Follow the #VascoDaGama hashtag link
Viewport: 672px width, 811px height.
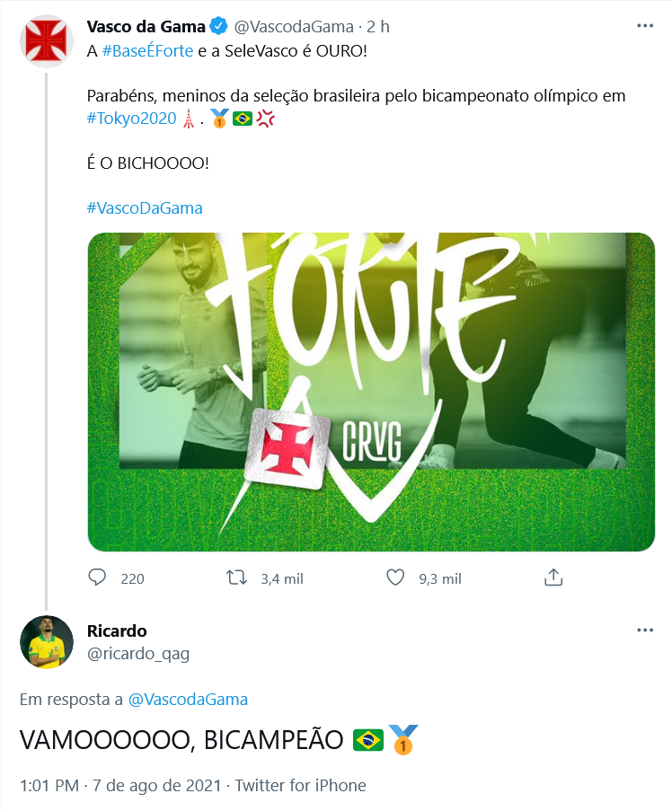[145, 208]
